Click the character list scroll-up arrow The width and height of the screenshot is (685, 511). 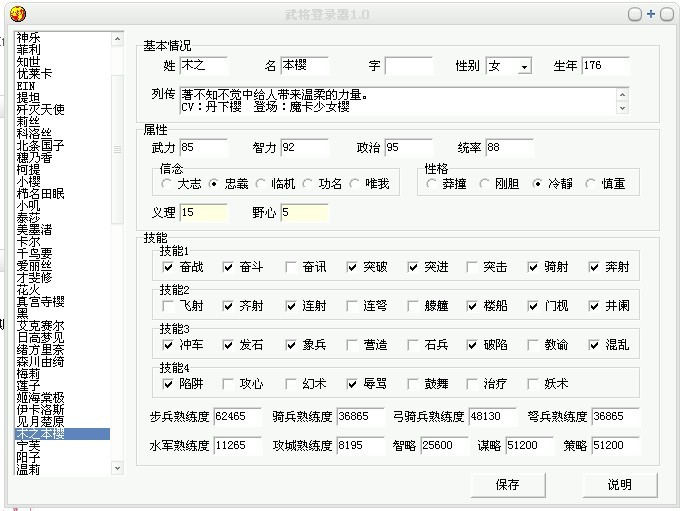[118, 38]
